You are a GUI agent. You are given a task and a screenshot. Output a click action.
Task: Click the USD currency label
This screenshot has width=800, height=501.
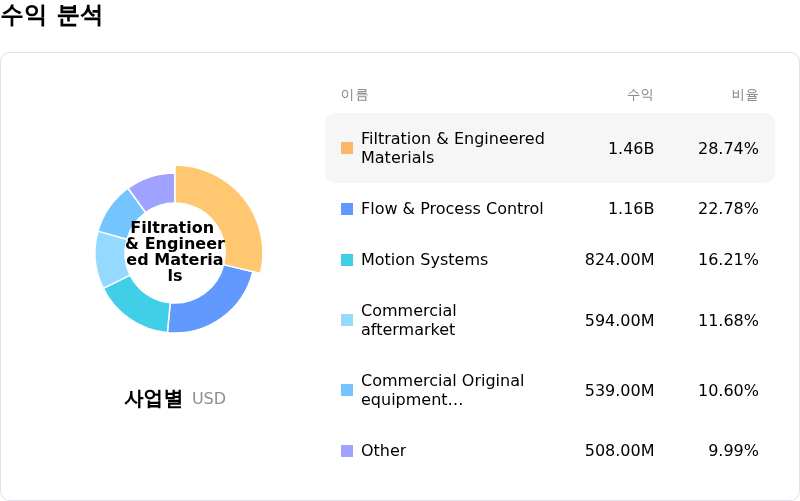point(209,399)
